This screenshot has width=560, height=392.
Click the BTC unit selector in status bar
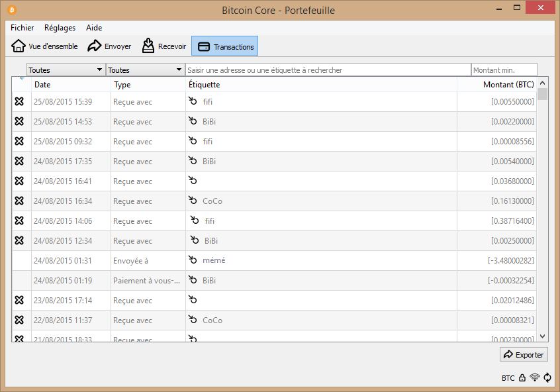pos(508,378)
